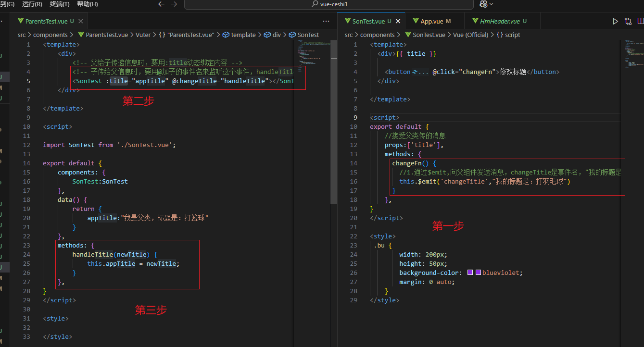The image size is (644, 347).
Task: Click line number 29 in SonTest.vue editor
Action: [x=353, y=300]
